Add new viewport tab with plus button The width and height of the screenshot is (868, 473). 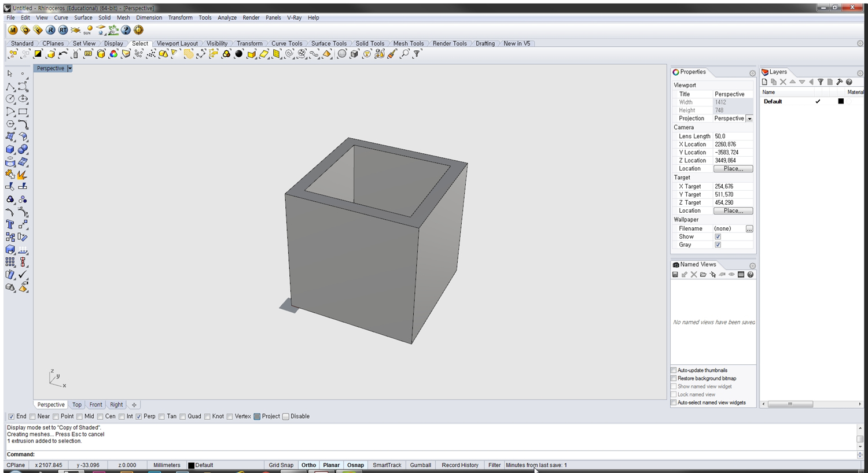coord(134,405)
